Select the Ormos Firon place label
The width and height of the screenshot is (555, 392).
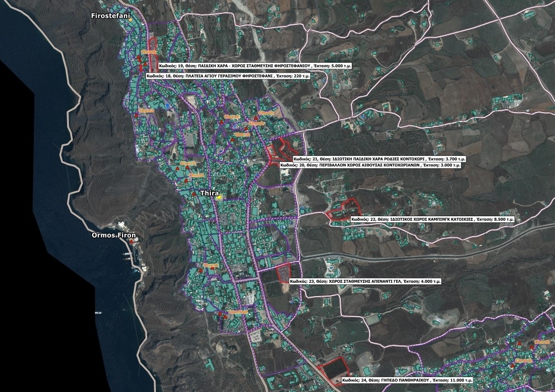114,236
